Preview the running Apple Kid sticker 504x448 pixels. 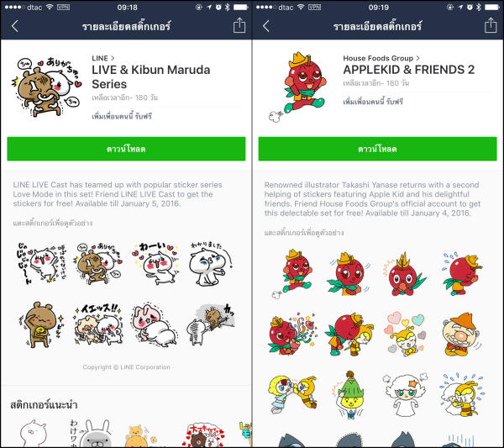(292, 273)
